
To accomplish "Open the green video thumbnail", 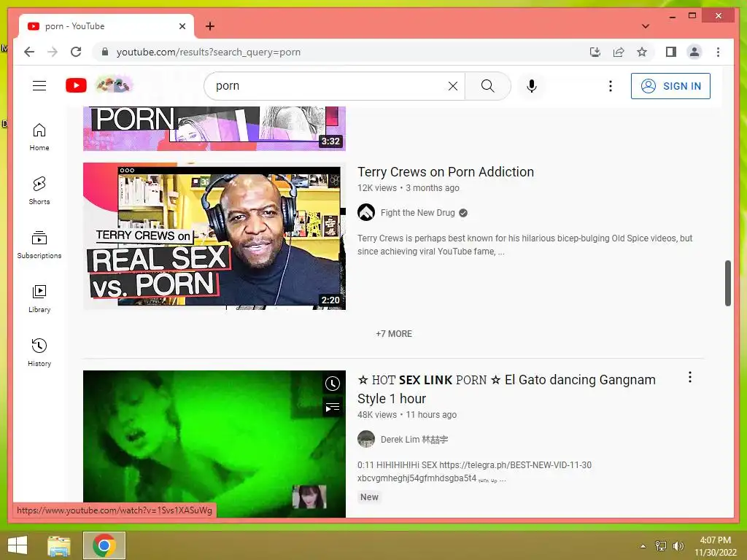I will click(214, 444).
